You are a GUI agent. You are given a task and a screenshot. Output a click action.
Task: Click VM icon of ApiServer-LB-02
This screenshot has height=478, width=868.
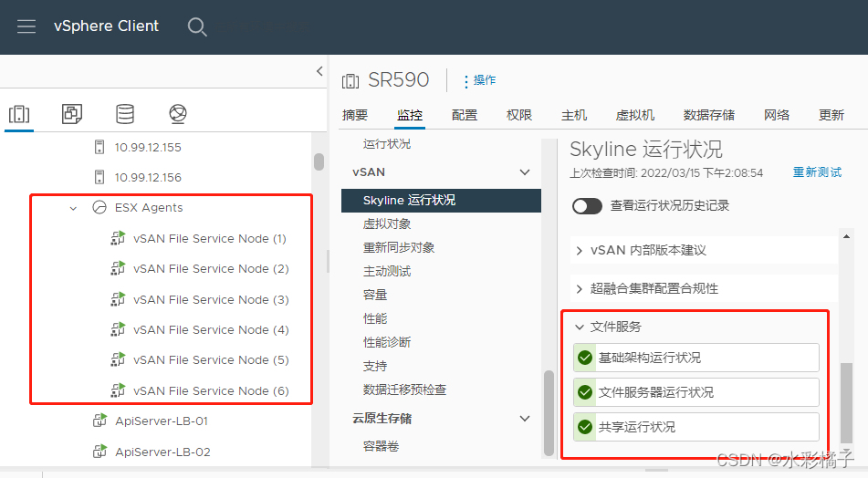[99, 452]
